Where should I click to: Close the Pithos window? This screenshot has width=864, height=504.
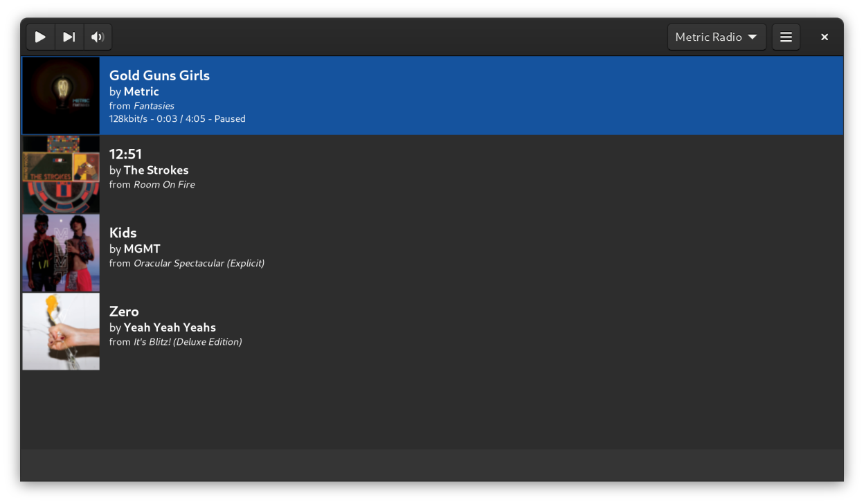824,37
